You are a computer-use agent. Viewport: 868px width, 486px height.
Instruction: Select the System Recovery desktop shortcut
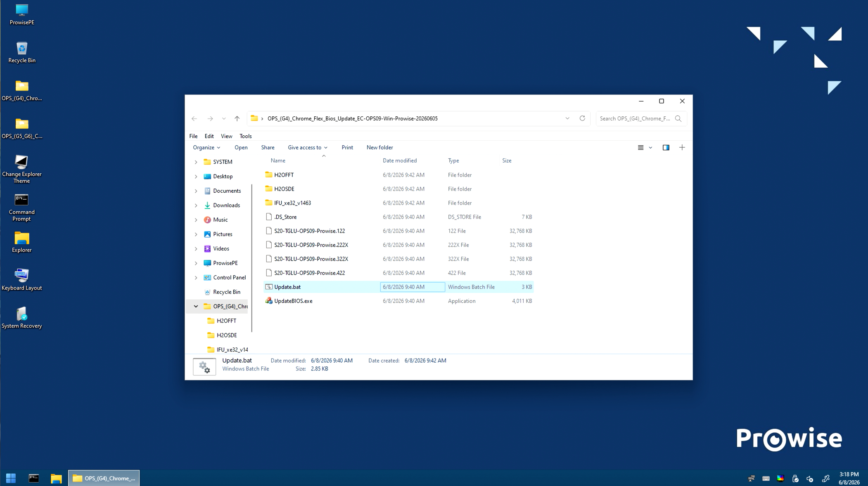[x=21, y=318]
